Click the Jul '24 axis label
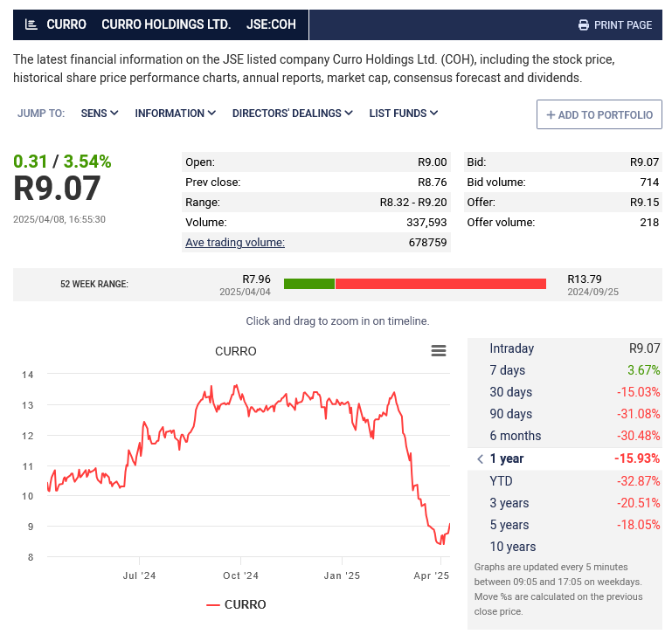This screenshot has width=672, height=641. coord(139,576)
